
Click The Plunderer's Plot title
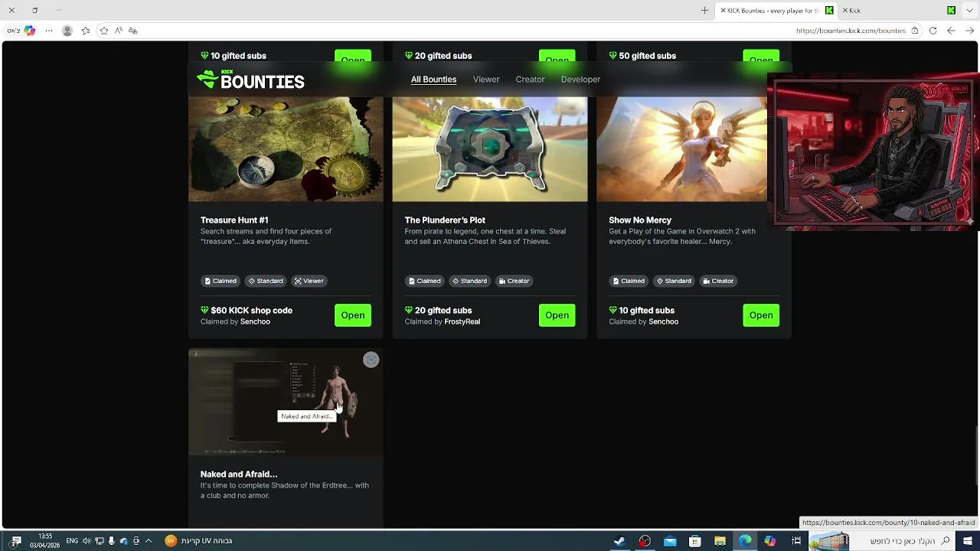[x=445, y=220]
